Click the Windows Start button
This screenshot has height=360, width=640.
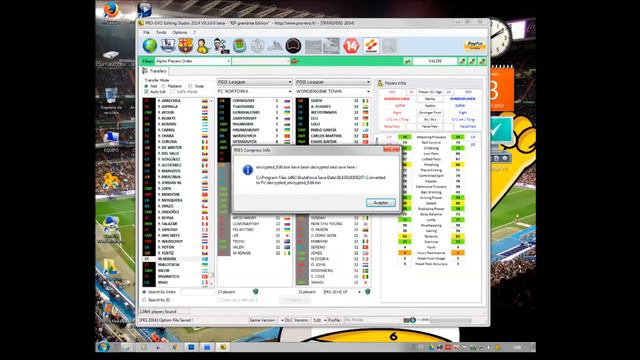coord(103,347)
